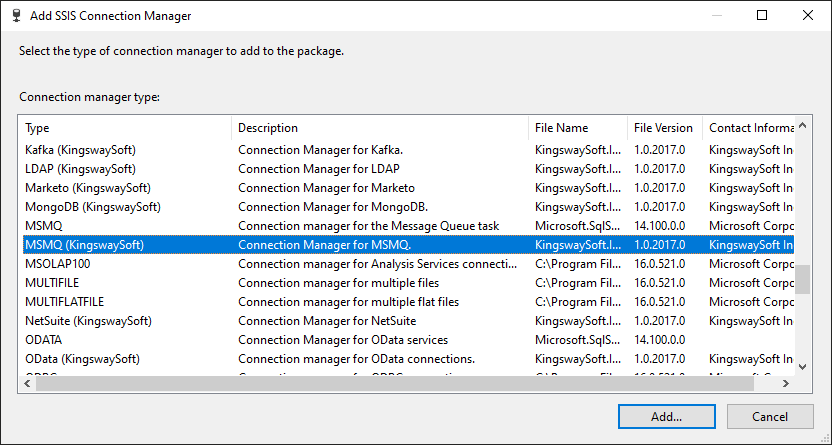Image resolution: width=832 pixels, height=445 pixels.
Task: Click 'Connection Manager for NetSuite' description
Action: point(327,321)
